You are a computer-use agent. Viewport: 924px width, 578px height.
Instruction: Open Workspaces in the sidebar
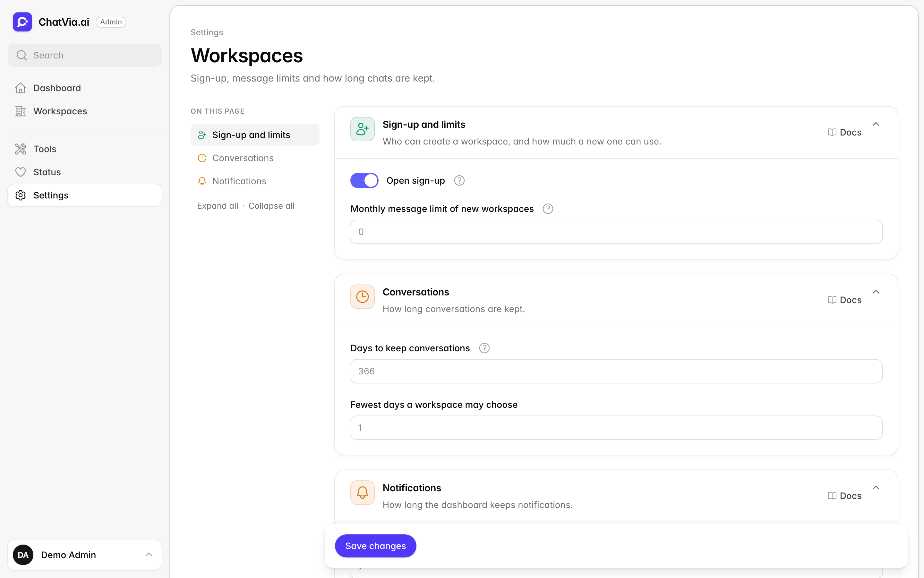(x=85, y=111)
